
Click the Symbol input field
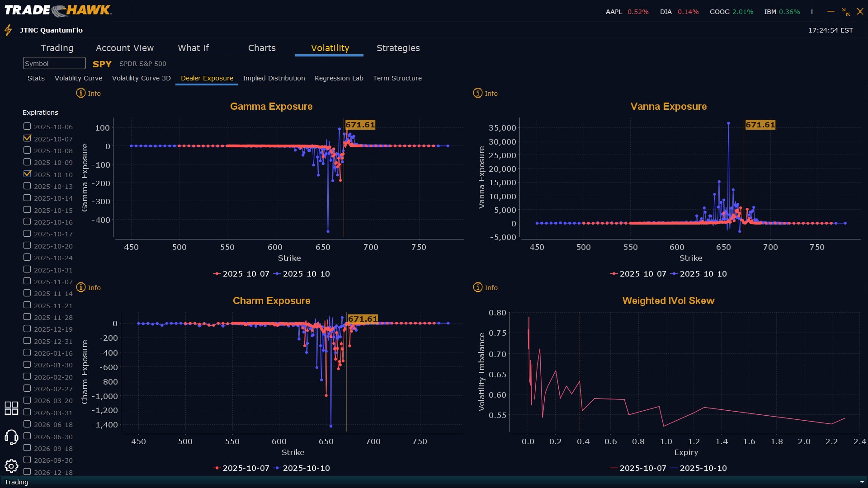[x=54, y=63]
